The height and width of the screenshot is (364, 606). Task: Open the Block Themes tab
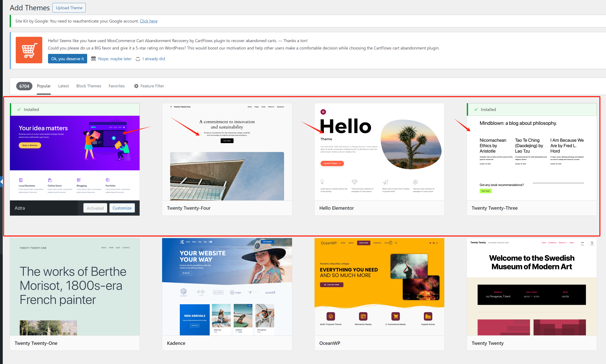tap(88, 86)
